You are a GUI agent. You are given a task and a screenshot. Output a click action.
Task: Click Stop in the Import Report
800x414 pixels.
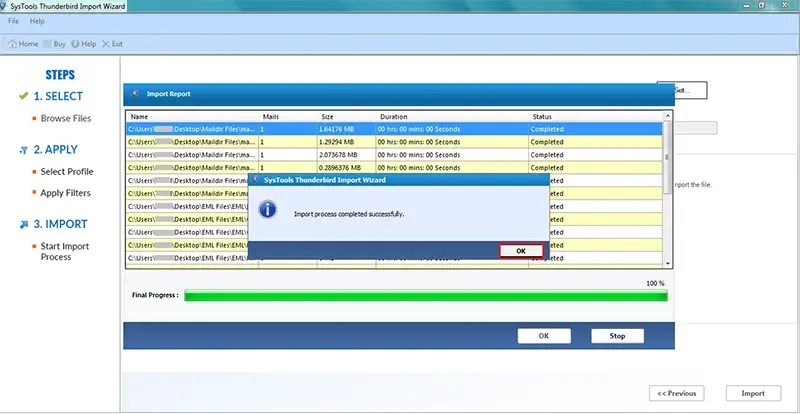click(617, 336)
